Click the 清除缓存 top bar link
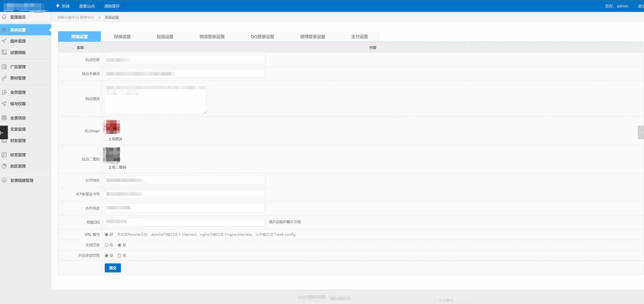The height and width of the screenshot is (304, 644). (112, 6)
